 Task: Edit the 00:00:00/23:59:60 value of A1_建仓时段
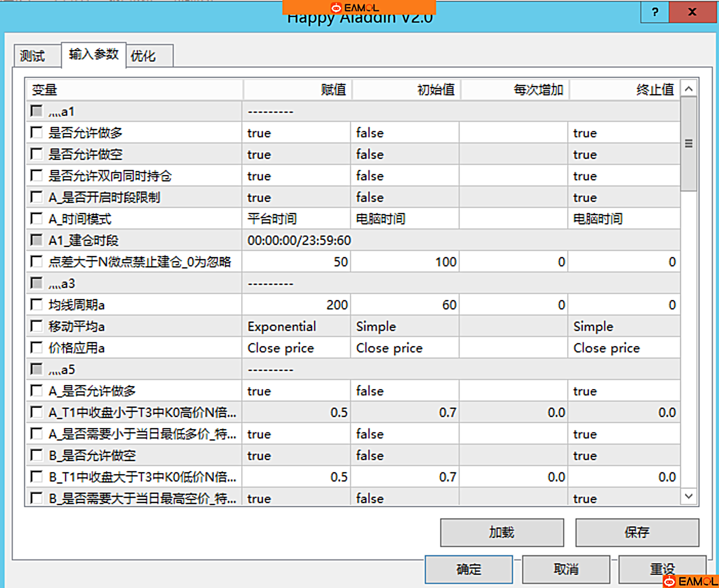tap(461, 240)
